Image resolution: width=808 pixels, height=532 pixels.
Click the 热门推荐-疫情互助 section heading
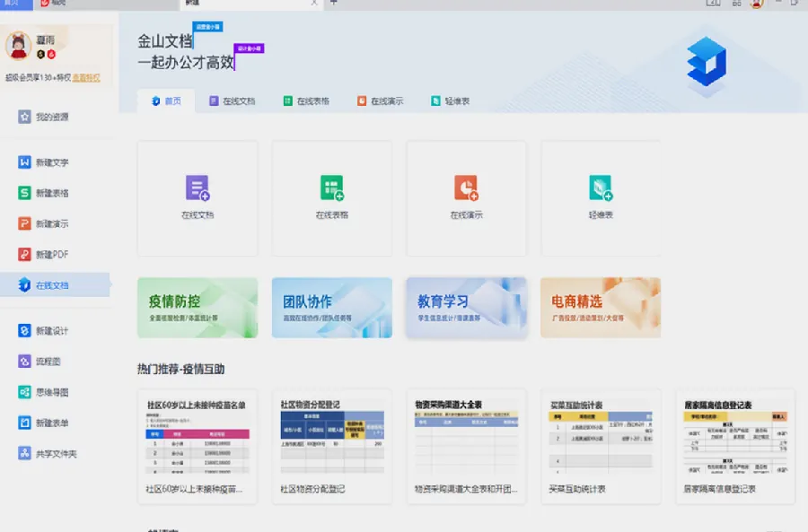point(180,370)
